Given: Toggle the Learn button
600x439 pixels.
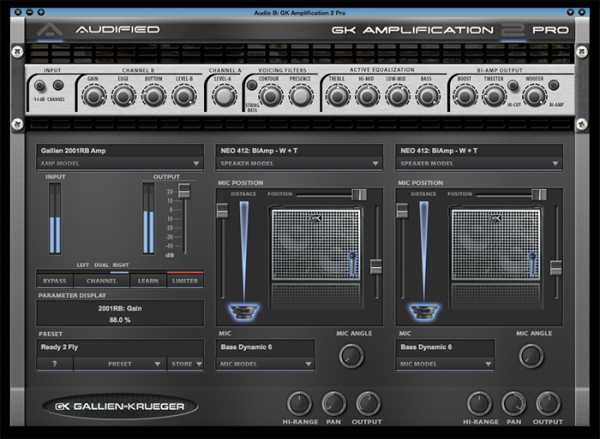Looking at the screenshot, I should tap(148, 281).
